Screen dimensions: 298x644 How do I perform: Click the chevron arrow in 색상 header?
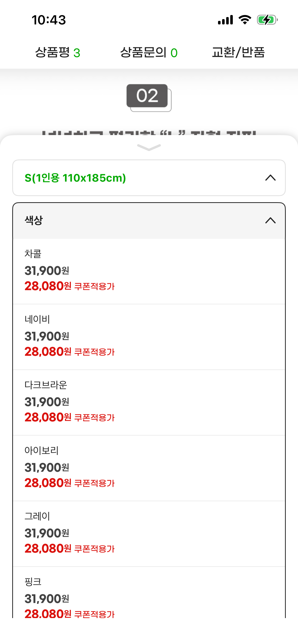(270, 221)
